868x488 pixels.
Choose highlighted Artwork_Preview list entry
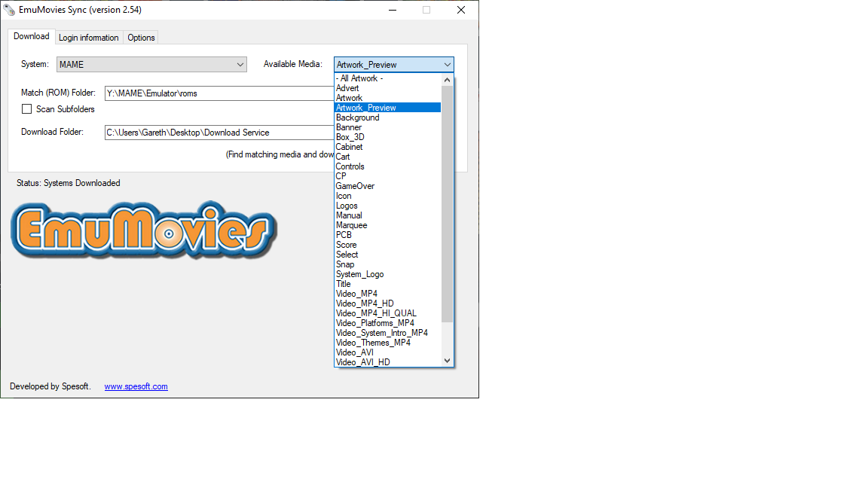tap(388, 108)
